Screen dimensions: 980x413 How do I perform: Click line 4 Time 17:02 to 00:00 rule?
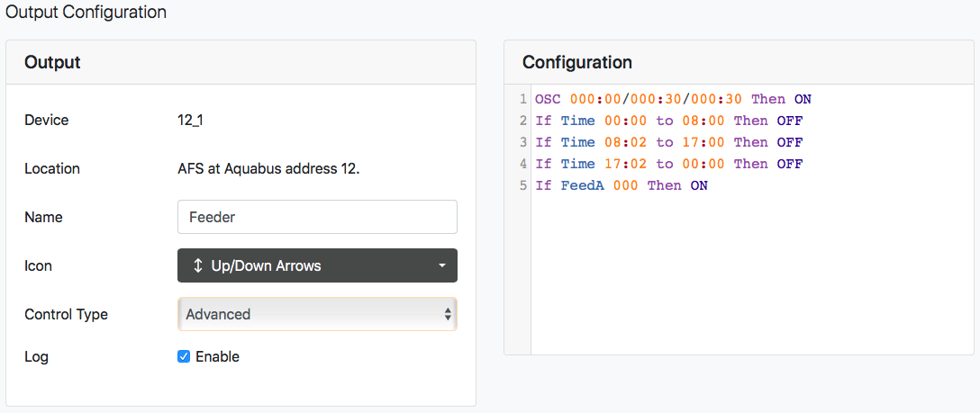668,164
